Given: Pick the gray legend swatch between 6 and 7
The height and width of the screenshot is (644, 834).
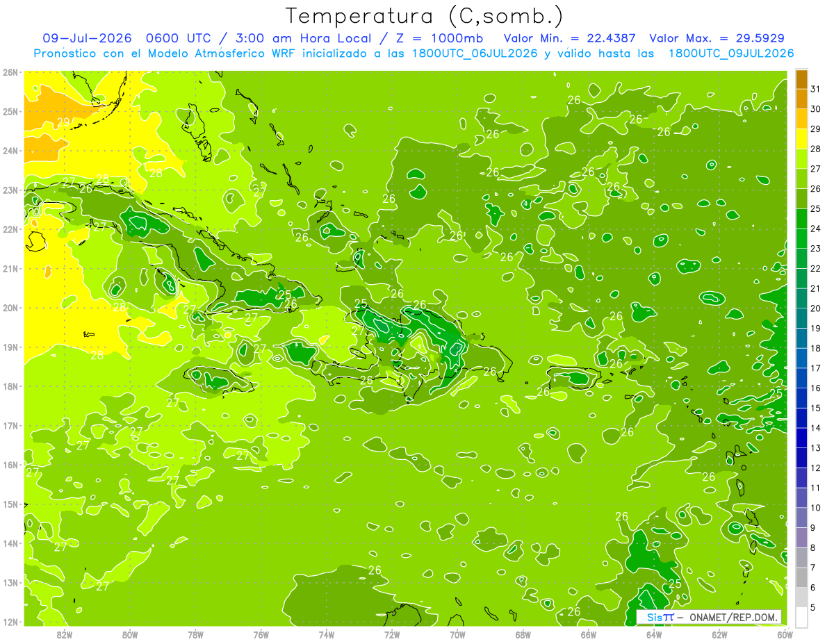Looking at the screenshot, I should 801,578.
